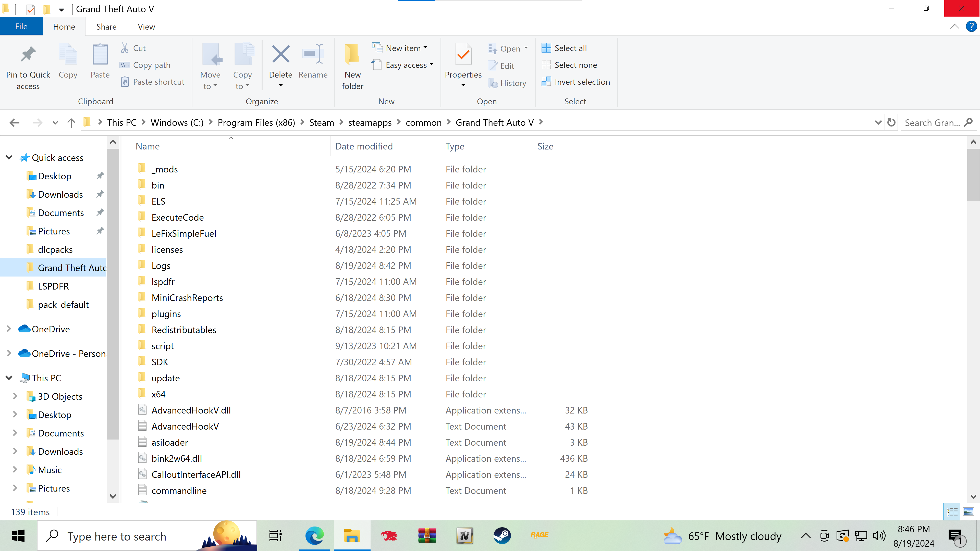
Task: Click the Search Grand Theft Auto box
Action: 932,122
